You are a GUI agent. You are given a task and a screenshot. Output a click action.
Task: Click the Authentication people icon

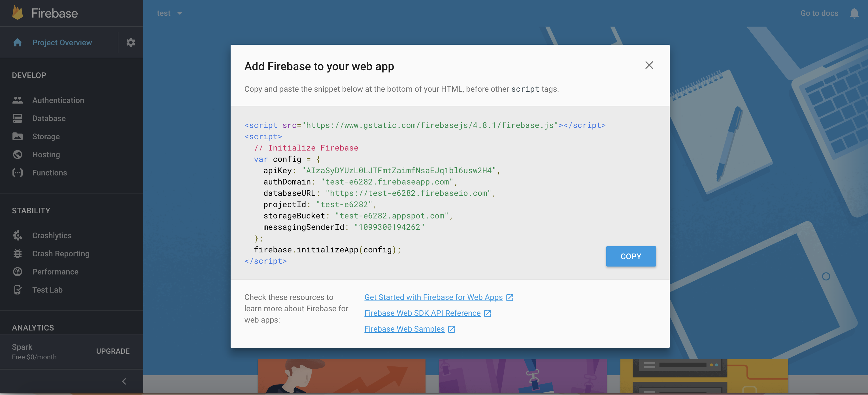coord(18,100)
